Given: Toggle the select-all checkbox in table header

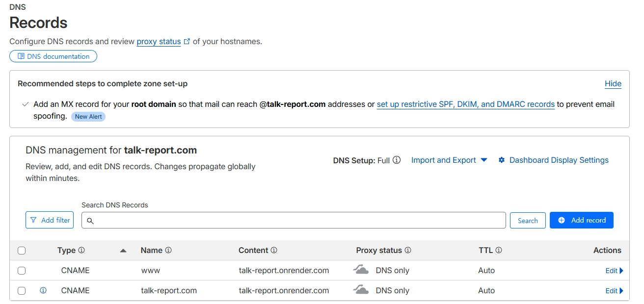Looking at the screenshot, I should 22,251.
